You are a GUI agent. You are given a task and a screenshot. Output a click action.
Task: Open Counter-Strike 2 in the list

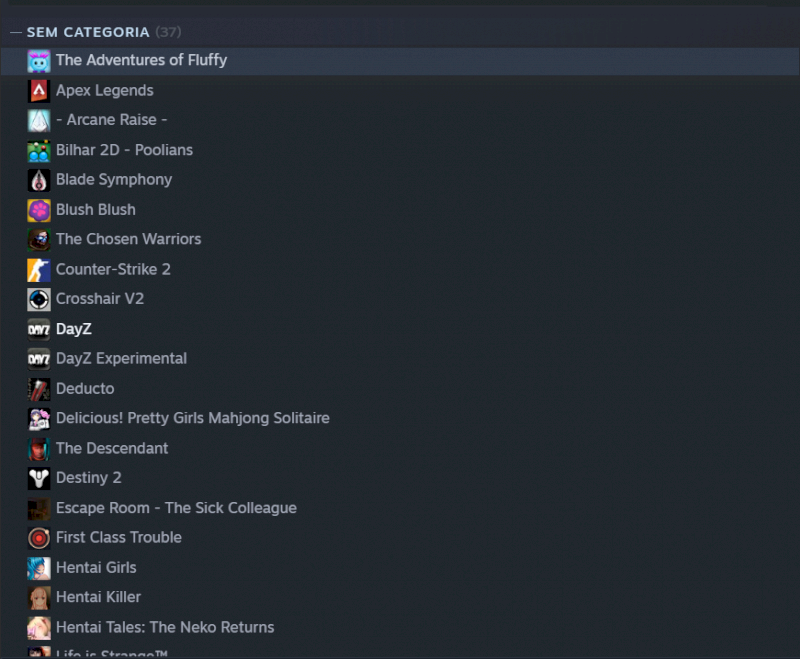coord(113,269)
